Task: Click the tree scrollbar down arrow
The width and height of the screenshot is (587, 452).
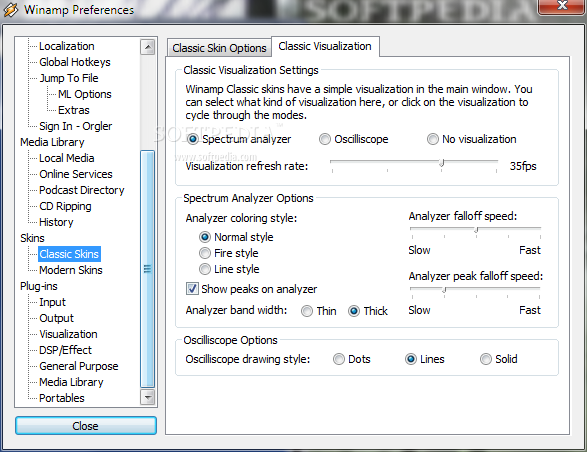Action: point(148,397)
